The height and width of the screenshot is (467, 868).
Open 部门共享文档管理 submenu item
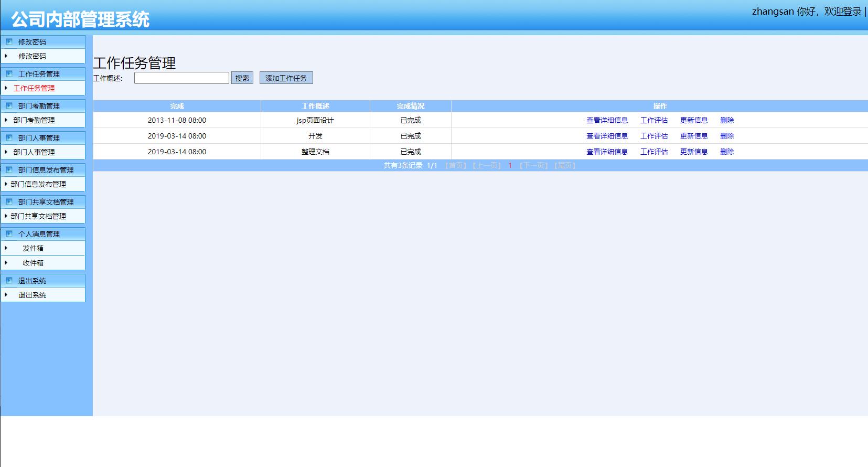38,216
